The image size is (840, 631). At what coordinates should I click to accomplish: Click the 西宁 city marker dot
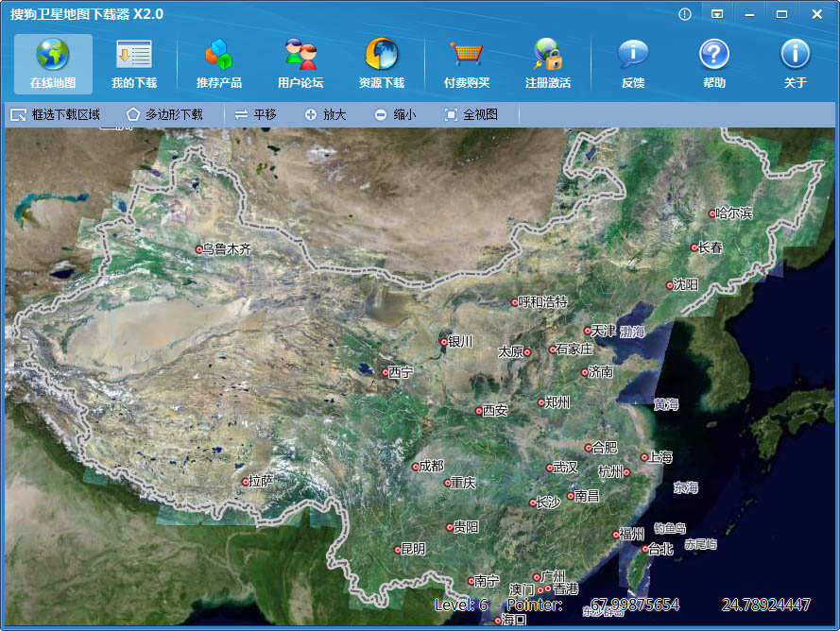[386, 372]
